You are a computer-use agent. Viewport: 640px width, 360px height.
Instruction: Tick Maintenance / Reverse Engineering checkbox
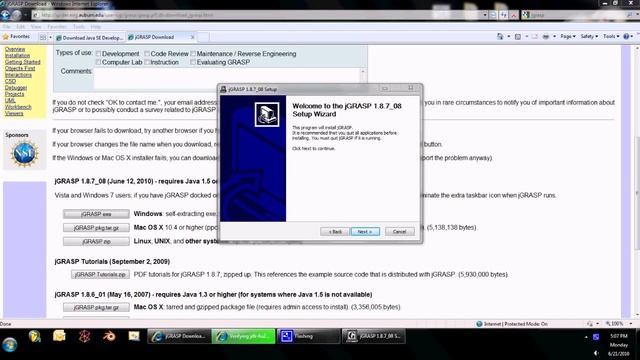[193, 53]
